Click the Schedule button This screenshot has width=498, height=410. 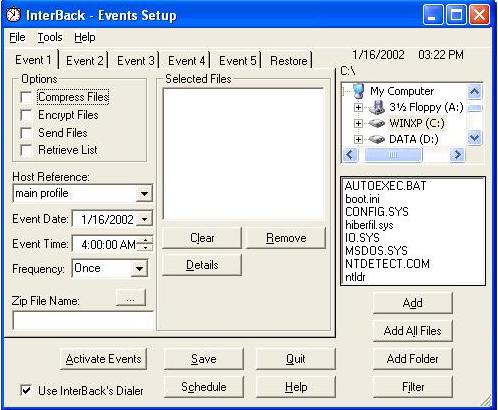point(204,387)
